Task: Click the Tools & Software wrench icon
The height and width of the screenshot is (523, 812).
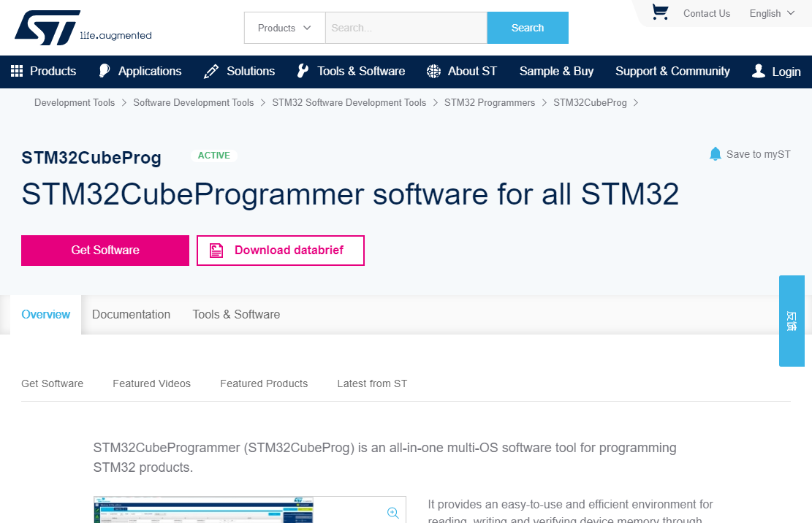Action: (303, 71)
